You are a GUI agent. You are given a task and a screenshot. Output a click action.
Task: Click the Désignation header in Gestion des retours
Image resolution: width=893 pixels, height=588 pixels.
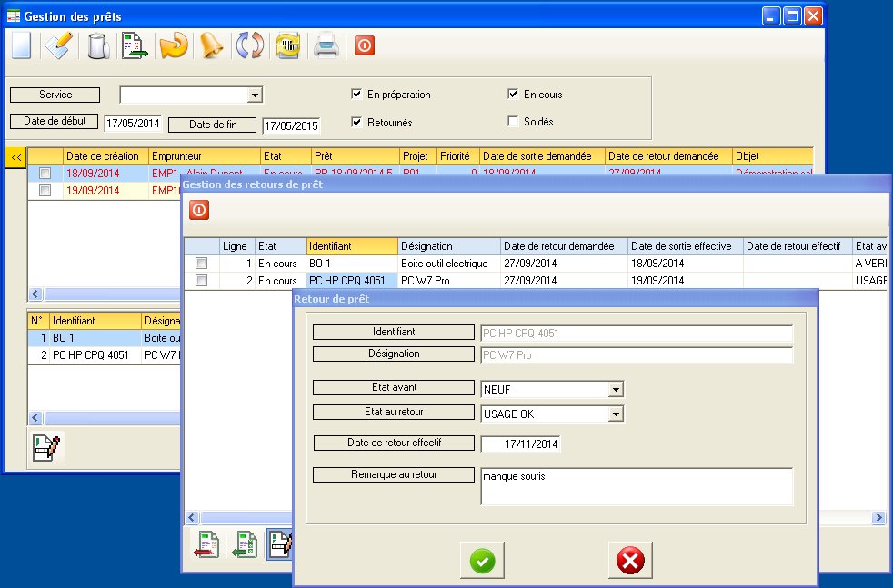pos(449,246)
